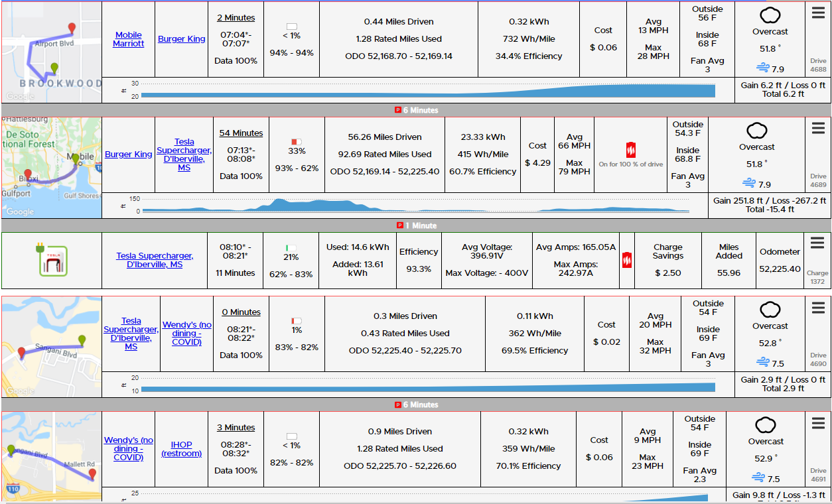
Task: Click parking icon beside second 6 Minutes
Action: (x=398, y=405)
